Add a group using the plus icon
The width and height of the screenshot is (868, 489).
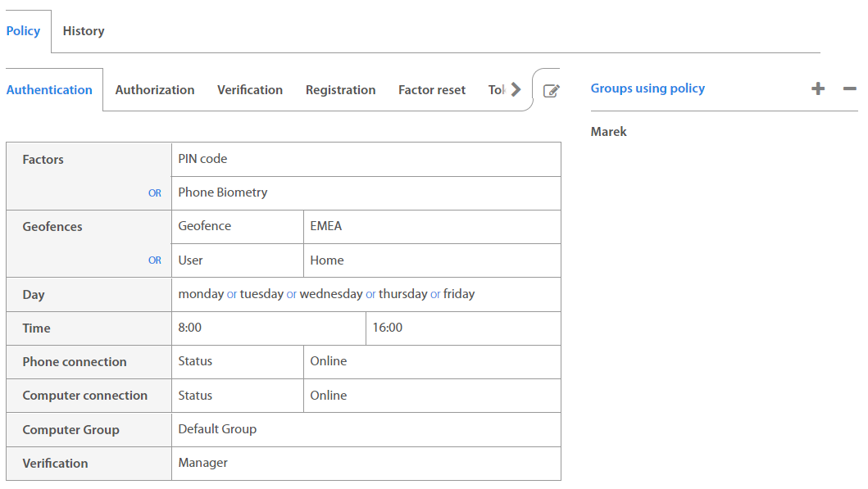click(x=817, y=88)
